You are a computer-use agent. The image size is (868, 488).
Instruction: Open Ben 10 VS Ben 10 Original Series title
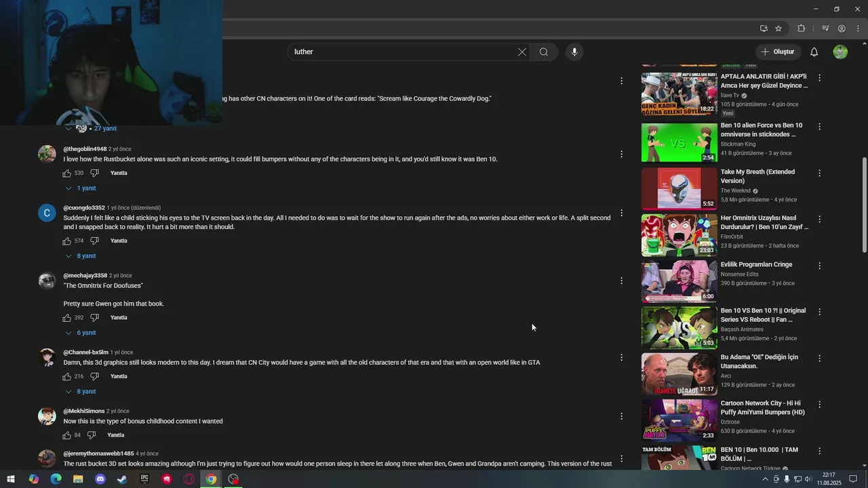763,315
